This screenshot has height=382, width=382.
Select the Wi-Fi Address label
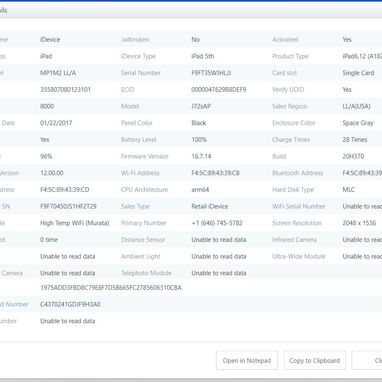tap(140, 173)
